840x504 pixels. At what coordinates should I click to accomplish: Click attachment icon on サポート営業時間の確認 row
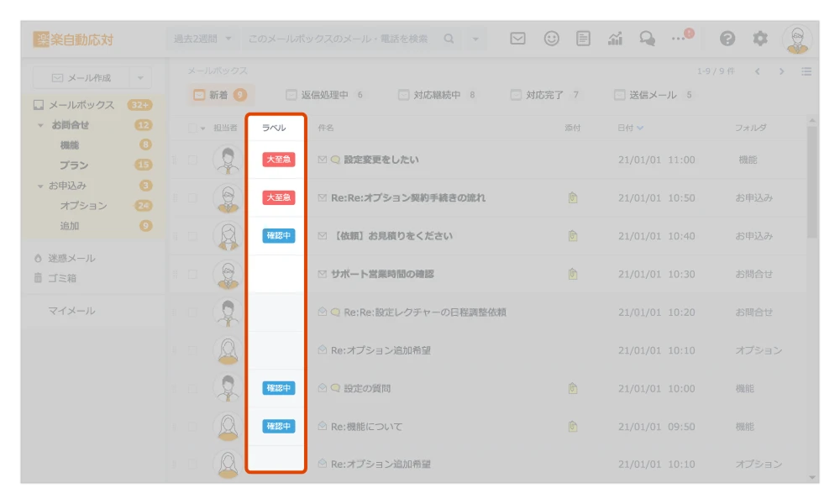click(x=573, y=274)
